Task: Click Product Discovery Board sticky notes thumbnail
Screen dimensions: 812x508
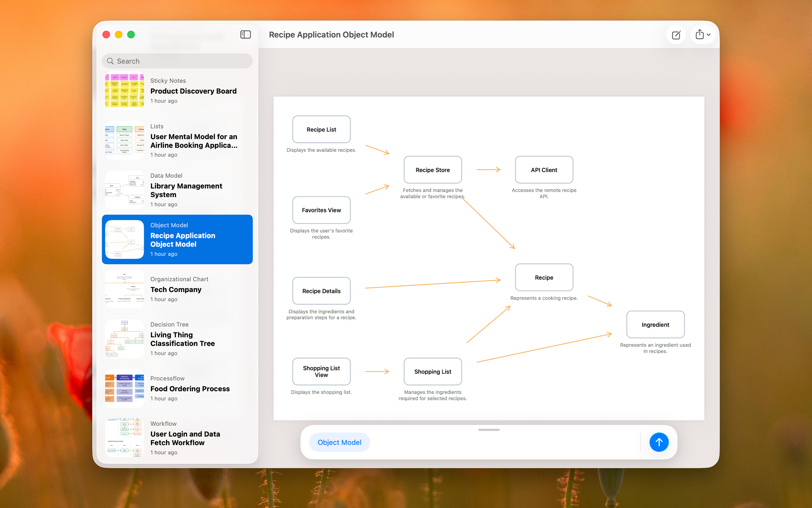Action: tap(125, 91)
